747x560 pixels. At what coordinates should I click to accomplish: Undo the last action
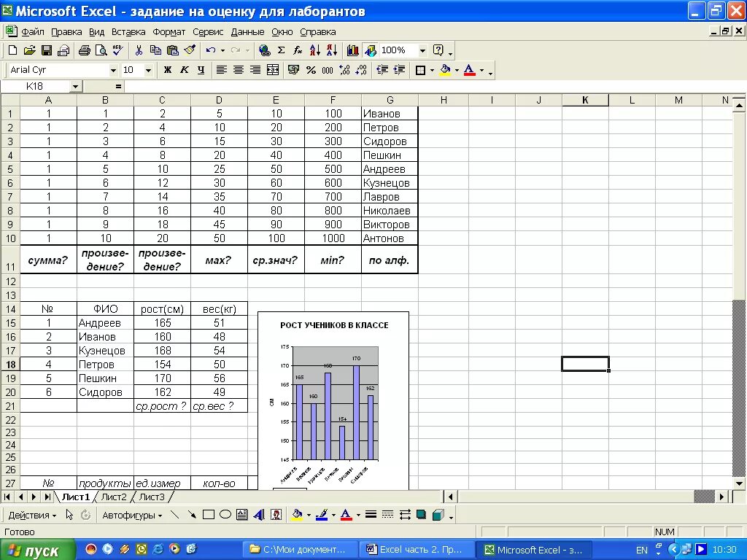pyautogui.click(x=211, y=50)
